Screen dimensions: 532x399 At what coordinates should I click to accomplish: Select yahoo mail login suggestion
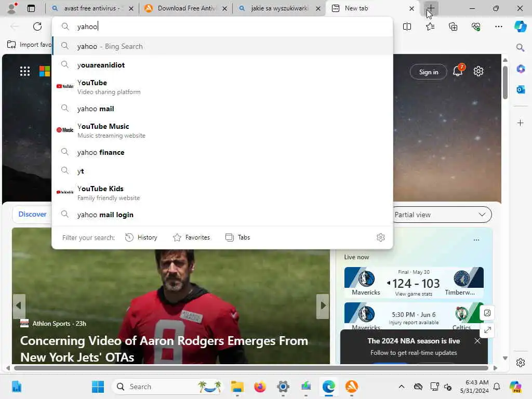[x=222, y=215]
